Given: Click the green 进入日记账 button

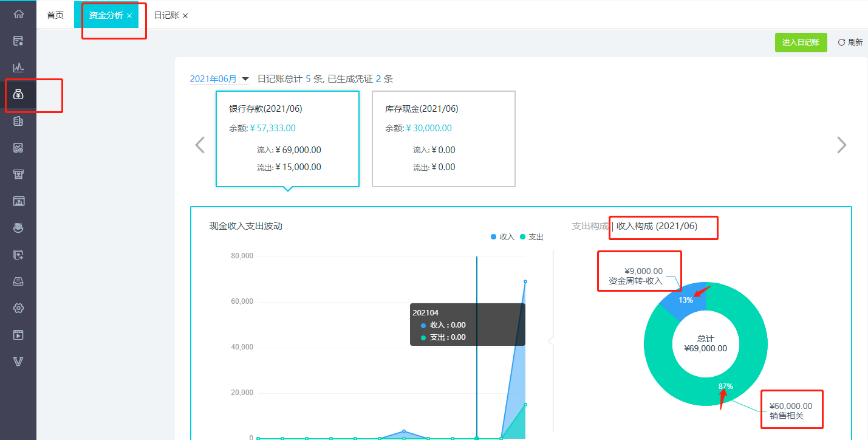Looking at the screenshot, I should tap(801, 43).
